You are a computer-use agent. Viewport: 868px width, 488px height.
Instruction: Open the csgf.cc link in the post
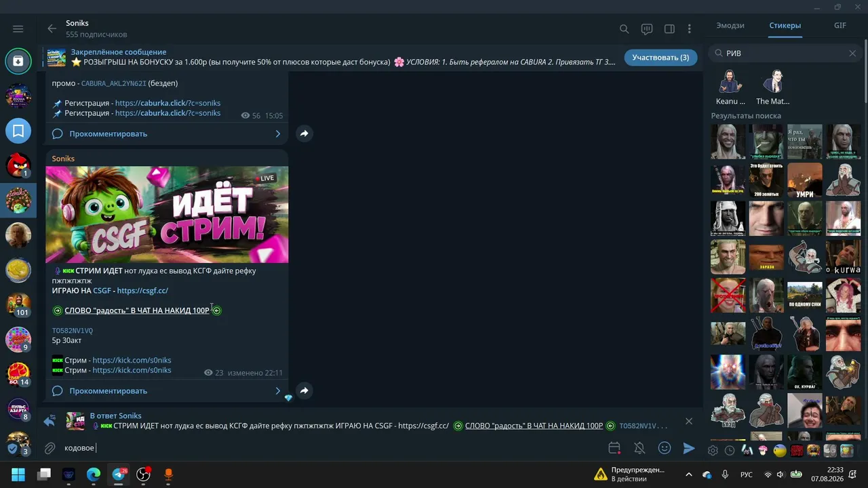click(142, 290)
